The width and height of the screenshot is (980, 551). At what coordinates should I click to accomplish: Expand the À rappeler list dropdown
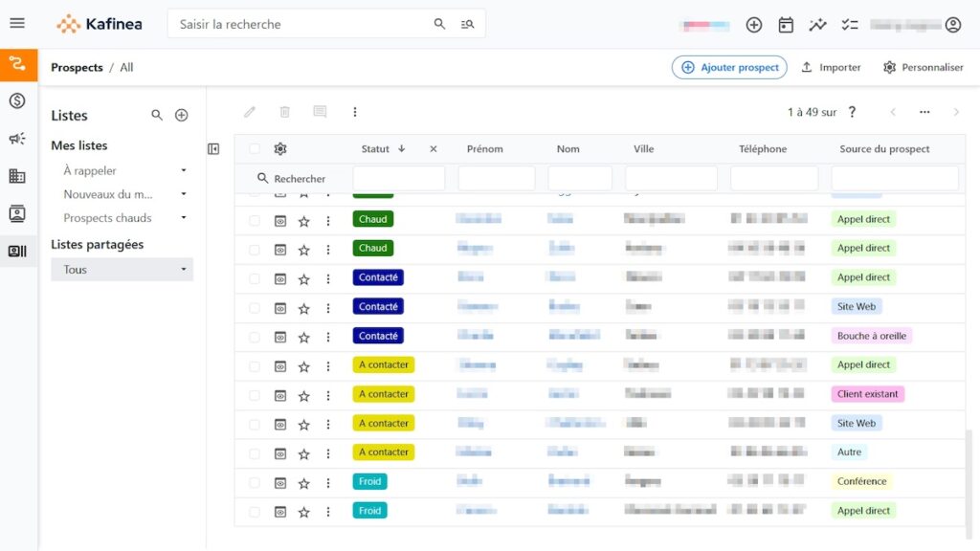184,171
